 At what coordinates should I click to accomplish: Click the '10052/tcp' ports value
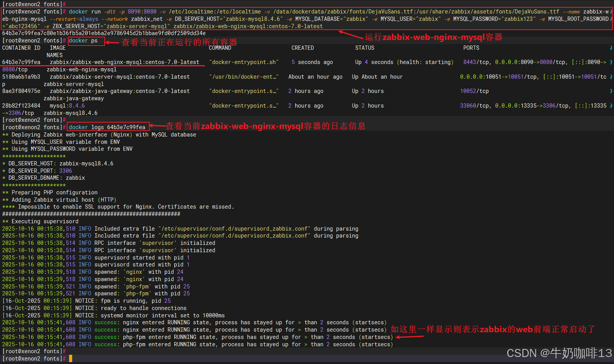[x=474, y=91]
